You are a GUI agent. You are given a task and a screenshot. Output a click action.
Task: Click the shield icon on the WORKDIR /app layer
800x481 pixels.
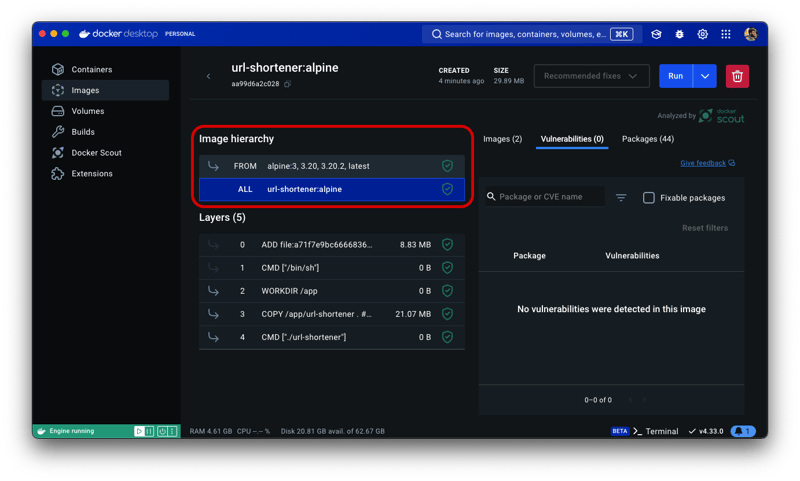tap(447, 291)
